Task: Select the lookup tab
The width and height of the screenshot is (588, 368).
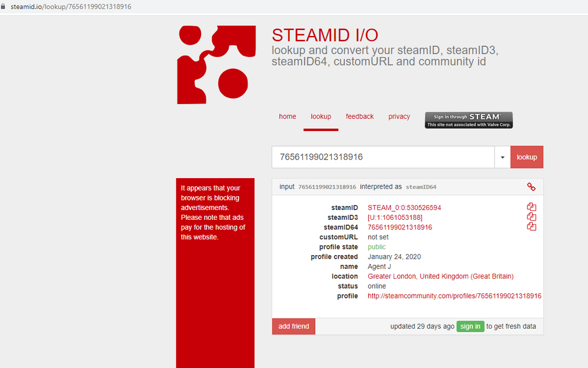Action: tap(320, 116)
